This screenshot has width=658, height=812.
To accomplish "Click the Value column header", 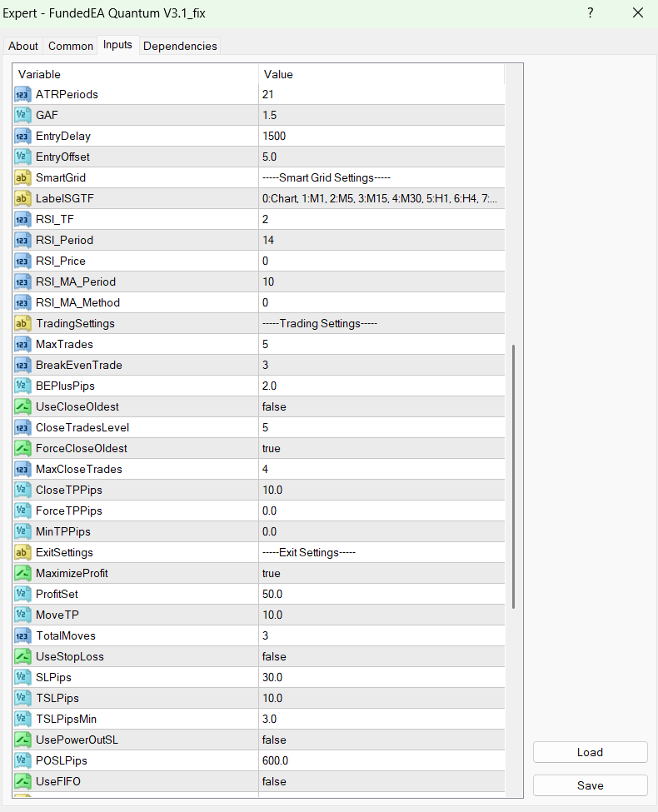I will pyautogui.click(x=381, y=74).
